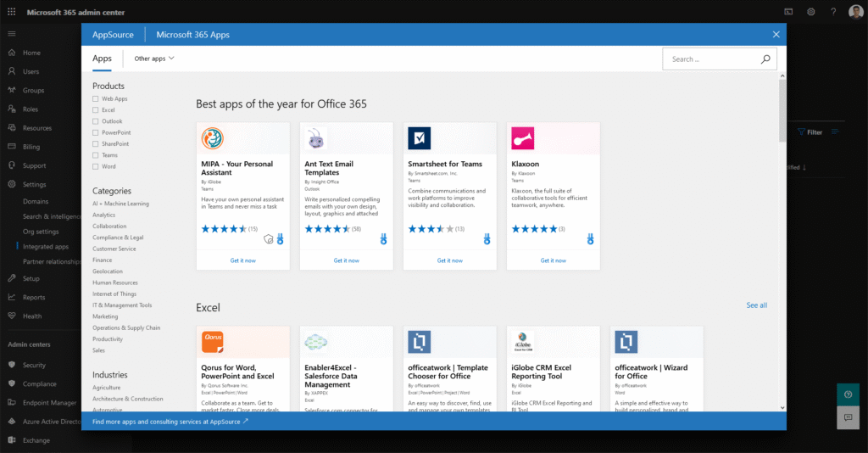Check the Web Apps product filter
The width and height of the screenshot is (868, 453).
click(x=95, y=98)
